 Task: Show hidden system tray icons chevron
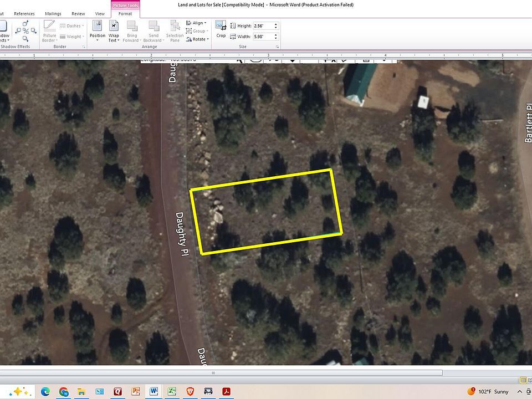point(519,392)
